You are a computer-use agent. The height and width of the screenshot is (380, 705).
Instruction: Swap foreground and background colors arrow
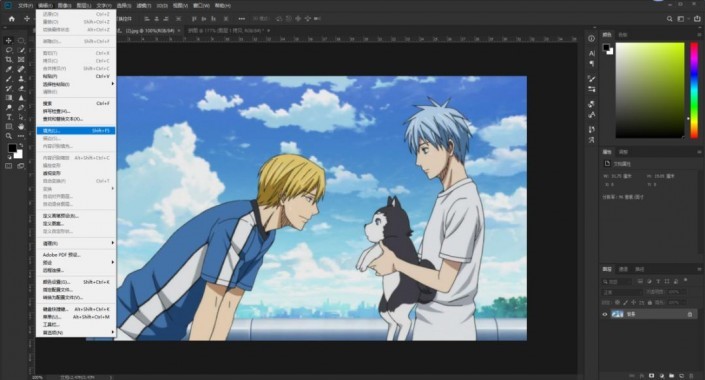21,145
